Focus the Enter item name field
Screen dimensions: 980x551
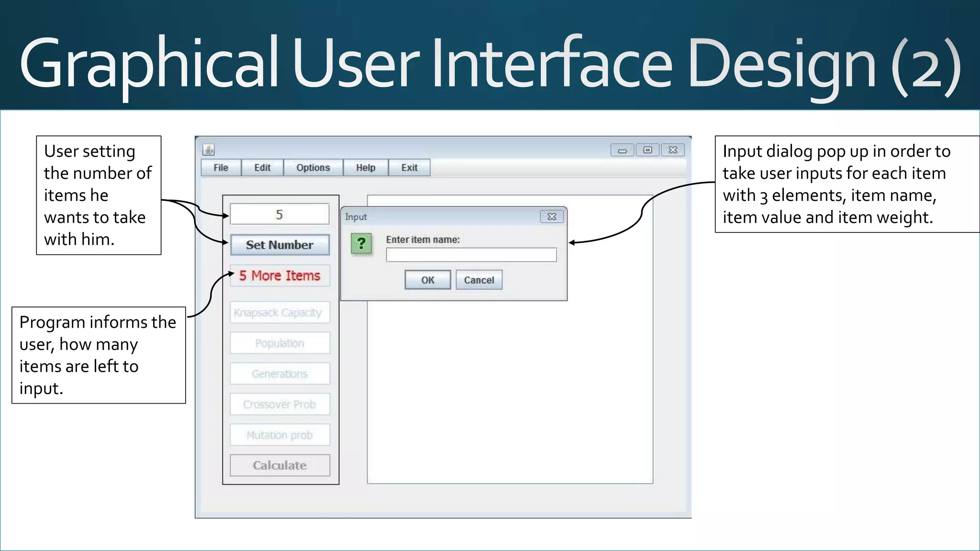pyautogui.click(x=471, y=255)
